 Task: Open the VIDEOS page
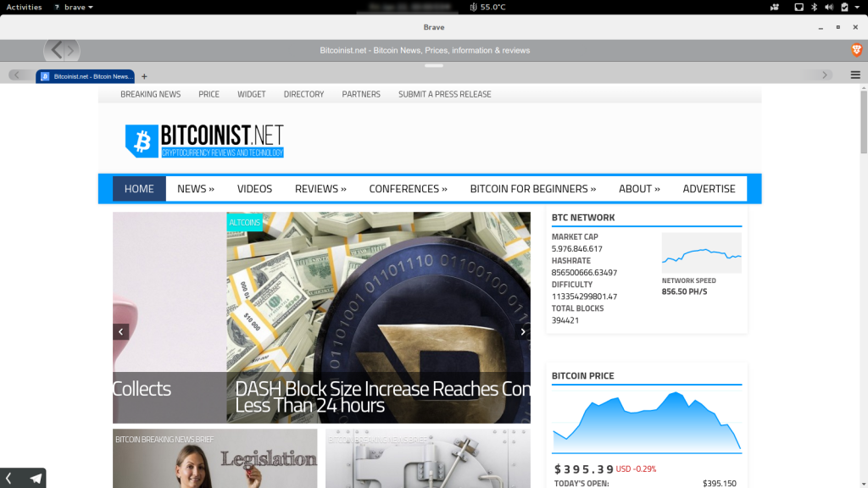coord(254,189)
